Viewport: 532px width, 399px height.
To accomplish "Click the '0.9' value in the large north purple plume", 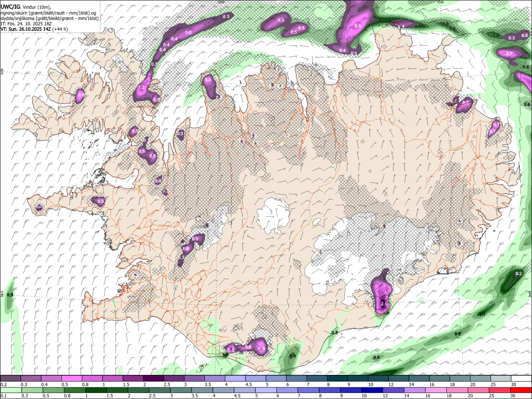I will pos(358,26).
